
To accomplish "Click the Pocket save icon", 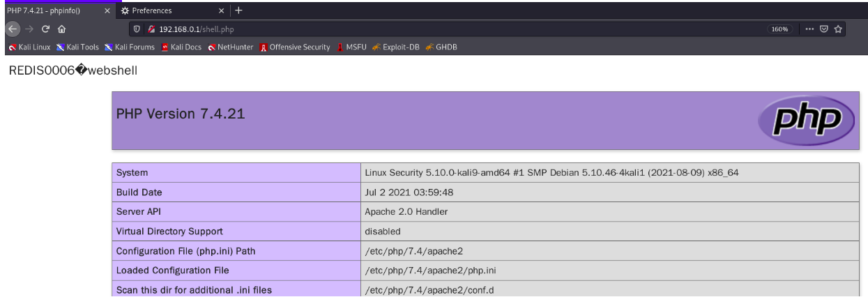I will pos(823,29).
